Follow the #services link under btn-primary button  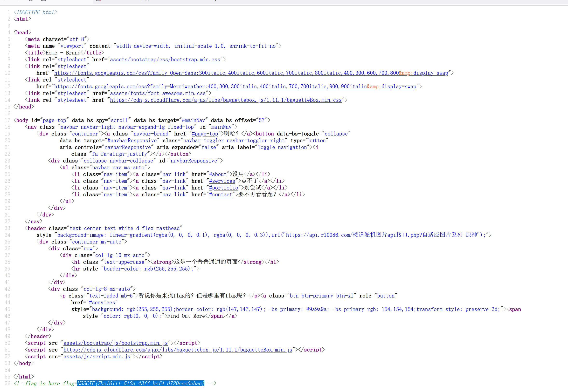102,303
